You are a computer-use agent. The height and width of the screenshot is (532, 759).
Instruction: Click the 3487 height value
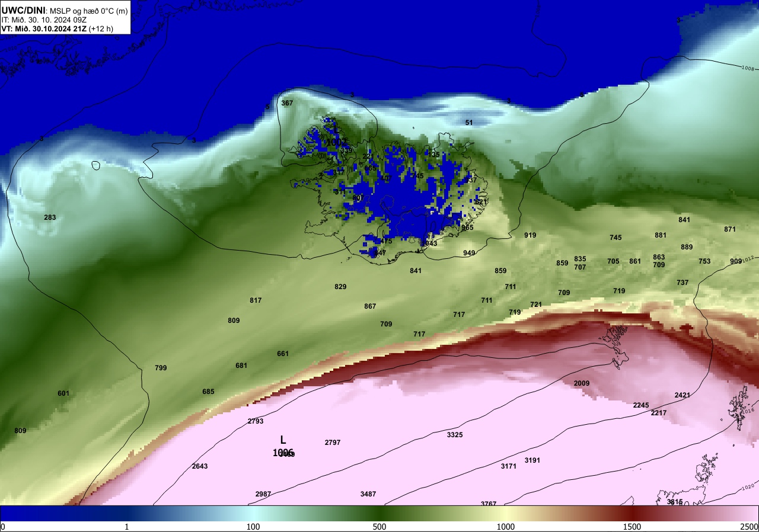pos(368,494)
